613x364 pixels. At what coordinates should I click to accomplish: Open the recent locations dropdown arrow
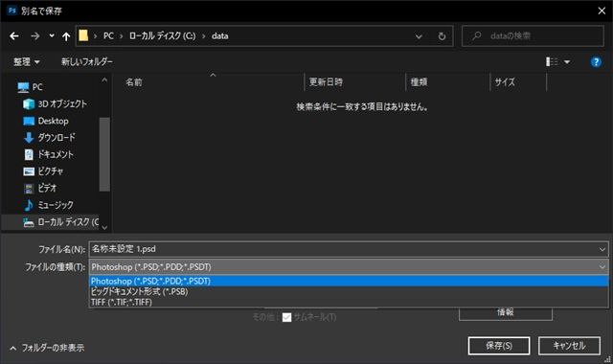52,36
